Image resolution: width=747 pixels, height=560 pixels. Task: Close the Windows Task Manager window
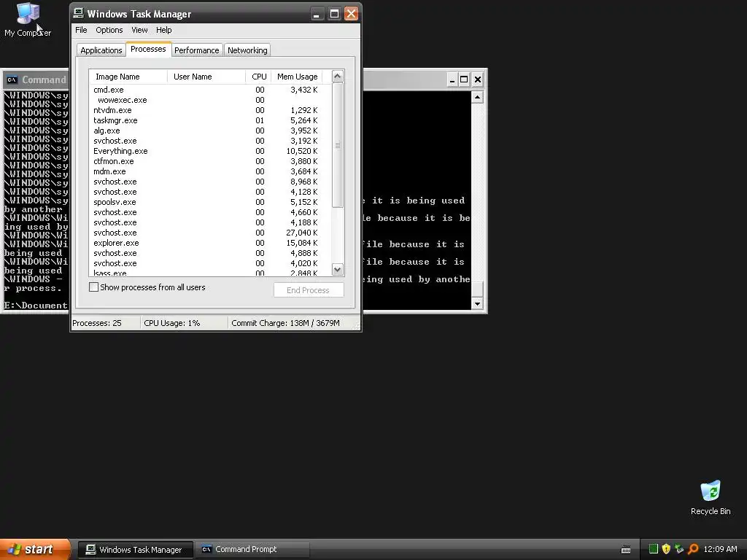pyautogui.click(x=351, y=14)
